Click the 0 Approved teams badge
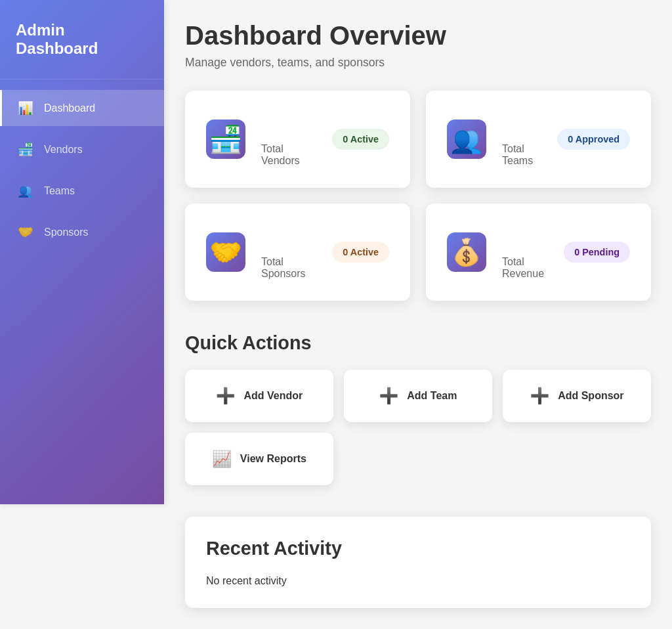This screenshot has width=672, height=629. (593, 139)
